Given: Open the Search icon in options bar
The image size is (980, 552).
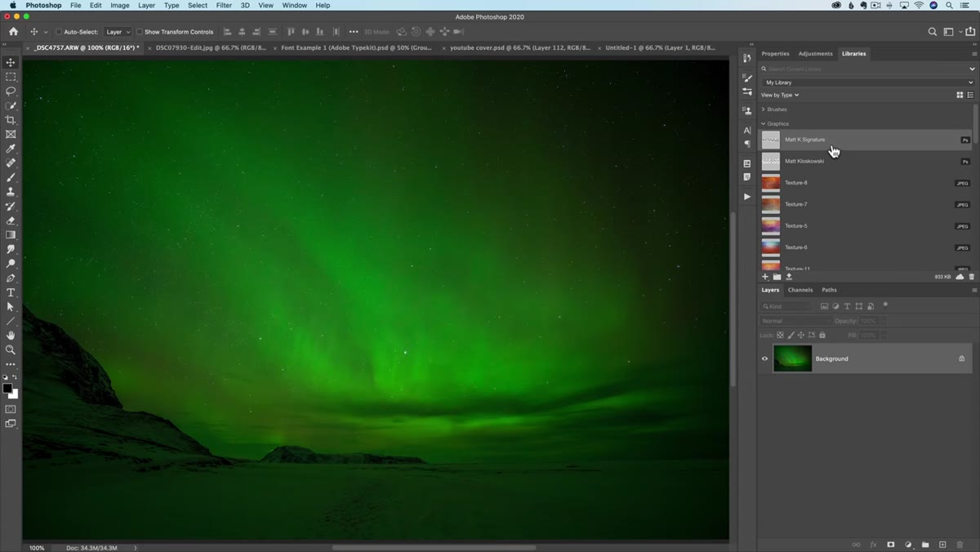Looking at the screenshot, I should [x=933, y=32].
